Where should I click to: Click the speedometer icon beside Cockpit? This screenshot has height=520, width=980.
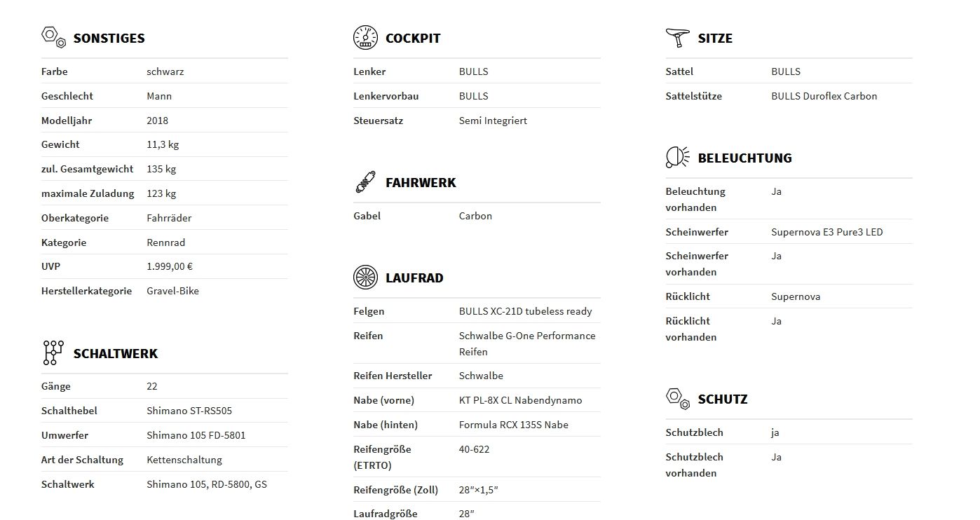click(365, 37)
